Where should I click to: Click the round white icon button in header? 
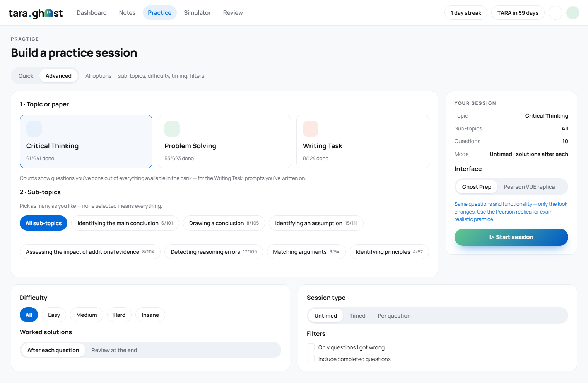556,13
